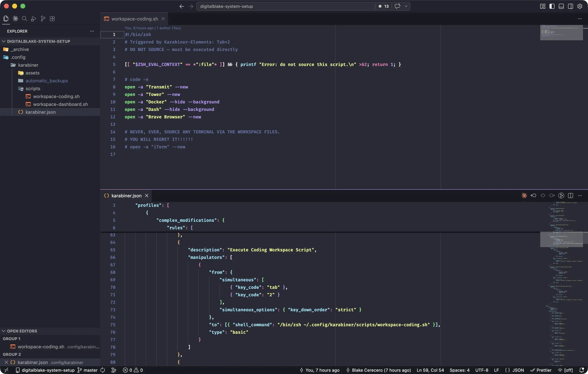Open the Search view icon

(24, 19)
